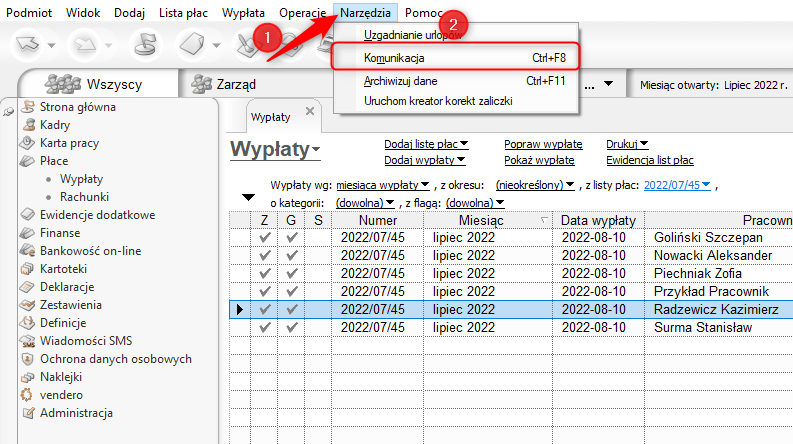Click the pin icon left of sidebar

coord(8,112)
